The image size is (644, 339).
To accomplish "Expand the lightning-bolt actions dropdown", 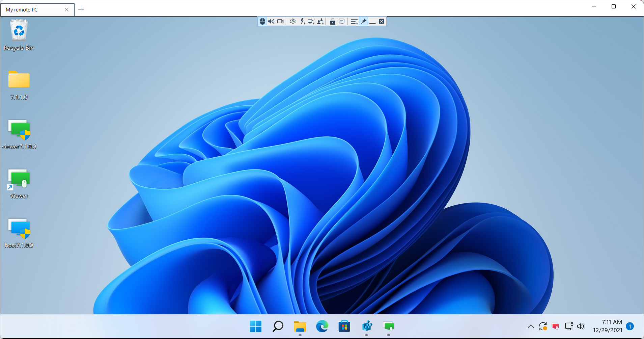I will 303,22.
